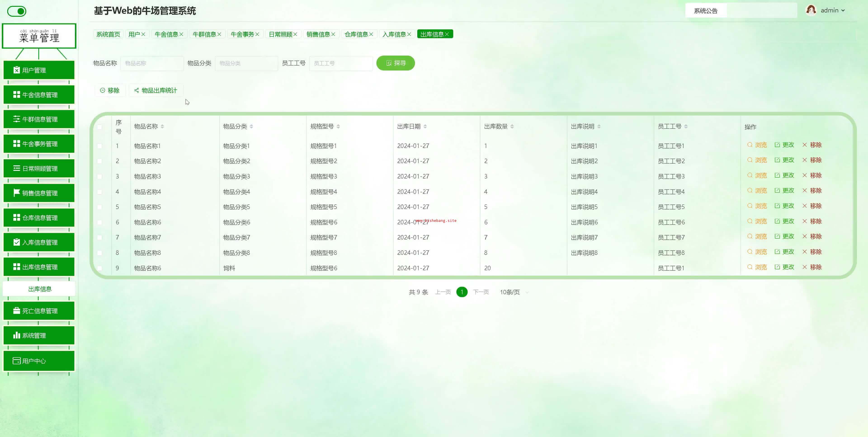This screenshot has width=868, height=437.
Task: Click the 浏览 view icon in row 1
Action: (x=750, y=145)
